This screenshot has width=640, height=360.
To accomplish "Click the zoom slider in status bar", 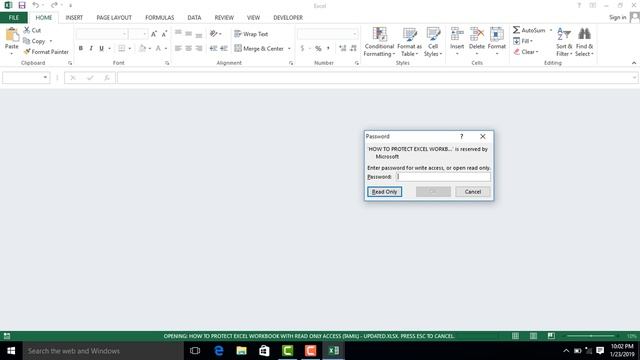I will point(591,336).
